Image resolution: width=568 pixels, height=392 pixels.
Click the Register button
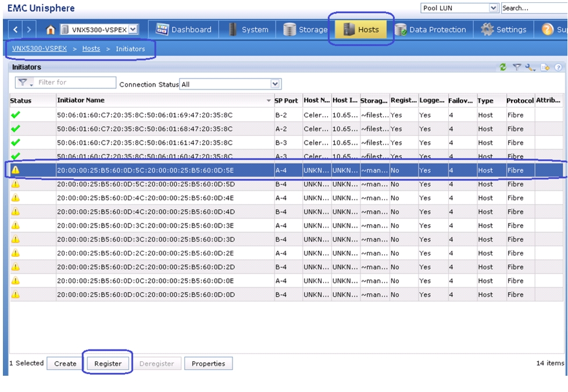pos(108,364)
